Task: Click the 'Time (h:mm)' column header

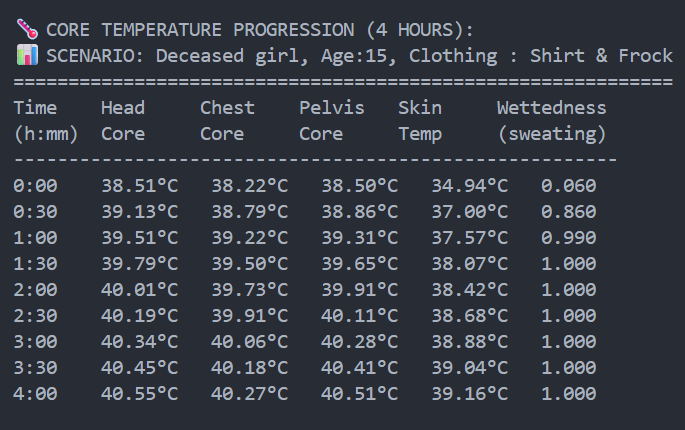Action: point(38,120)
